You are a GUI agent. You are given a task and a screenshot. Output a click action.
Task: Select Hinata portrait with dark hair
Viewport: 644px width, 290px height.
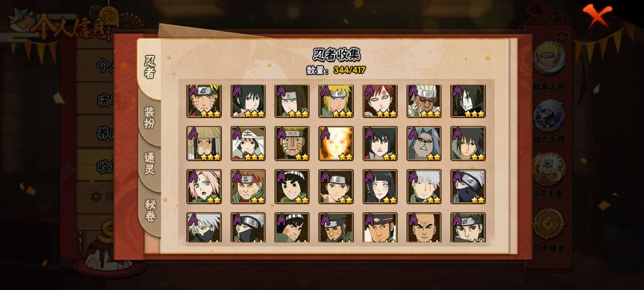[380, 187]
